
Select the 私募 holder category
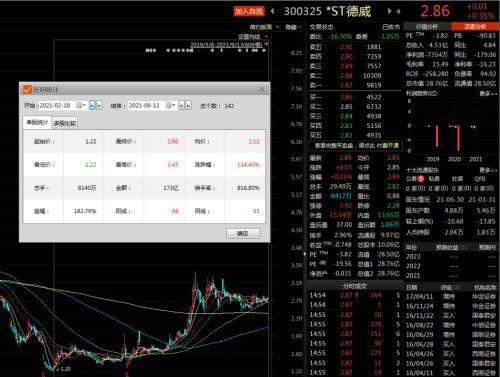pyautogui.click(x=434, y=179)
